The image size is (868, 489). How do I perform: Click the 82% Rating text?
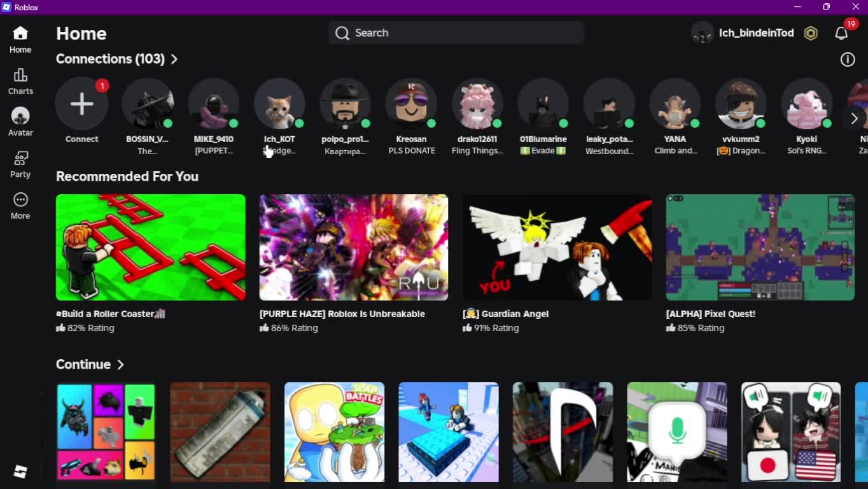click(x=91, y=328)
